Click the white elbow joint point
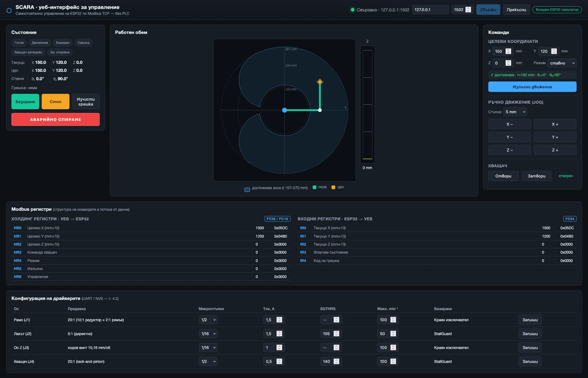588x378 pixels. [x=320, y=110]
